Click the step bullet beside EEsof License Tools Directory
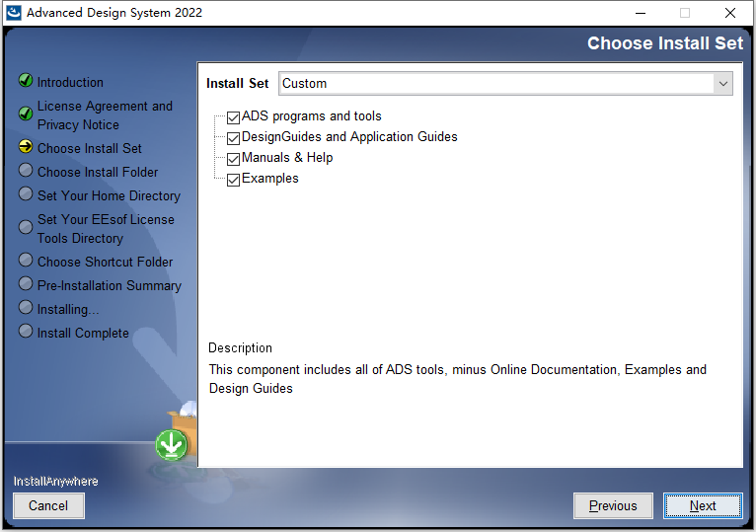This screenshot has height=532, width=756. (x=26, y=227)
